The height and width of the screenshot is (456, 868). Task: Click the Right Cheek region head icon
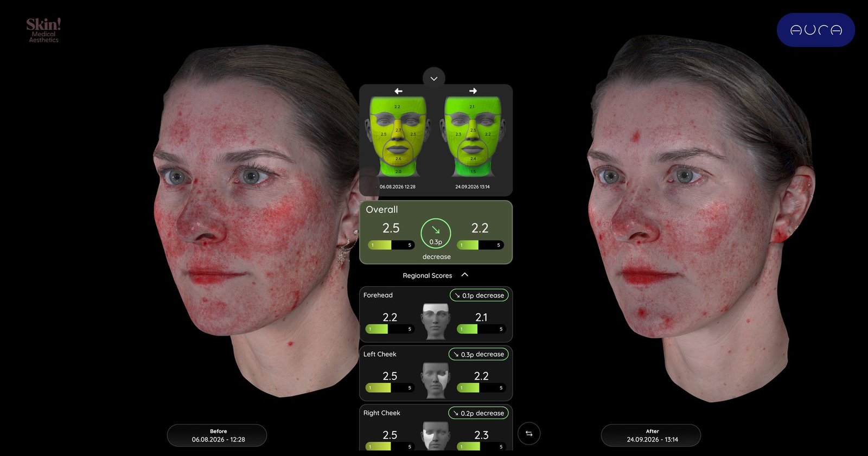click(x=436, y=435)
